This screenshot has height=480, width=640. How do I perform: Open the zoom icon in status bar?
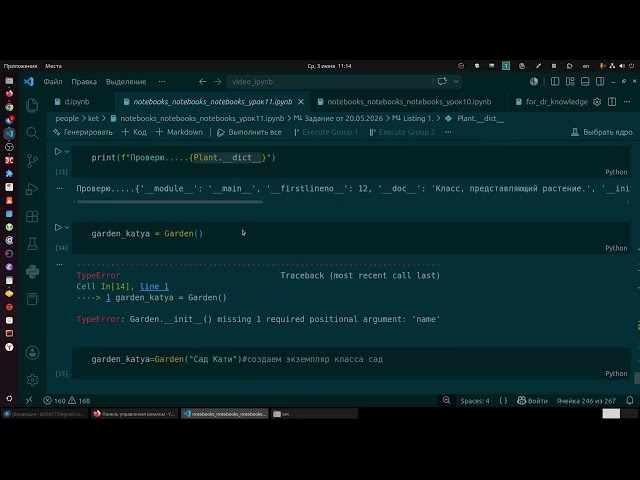pyautogui.click(x=447, y=401)
